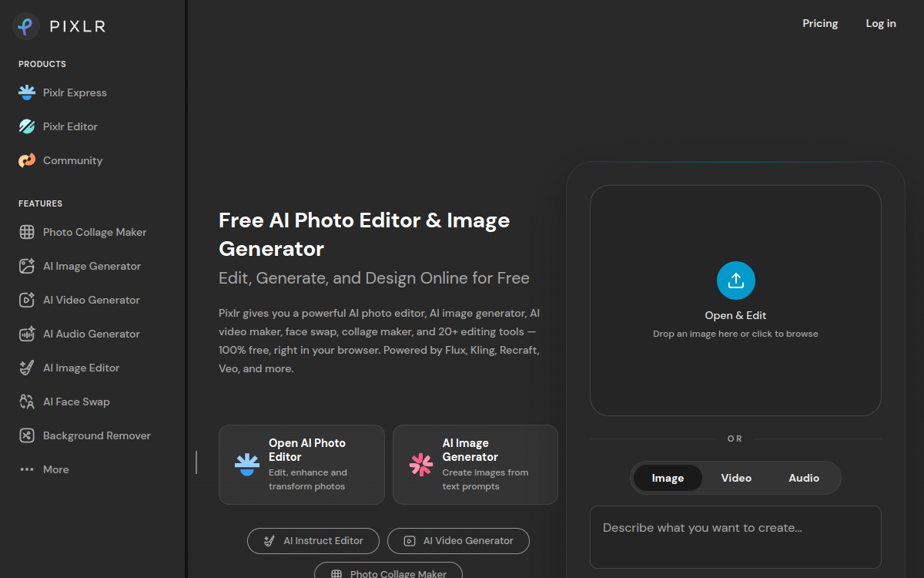Click 'Edit, Generate, and Design Online for Free'
This screenshot has width=924, height=578.
(374, 278)
